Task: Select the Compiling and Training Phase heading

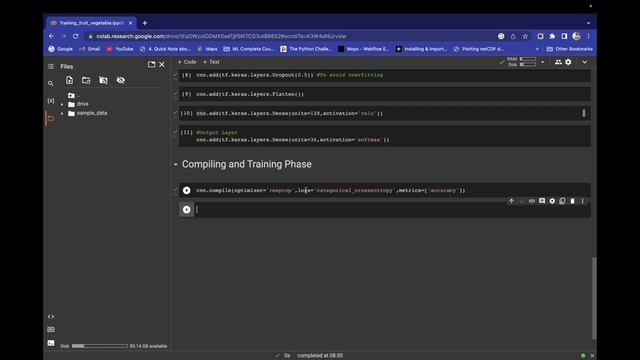Action: pyautogui.click(x=247, y=164)
